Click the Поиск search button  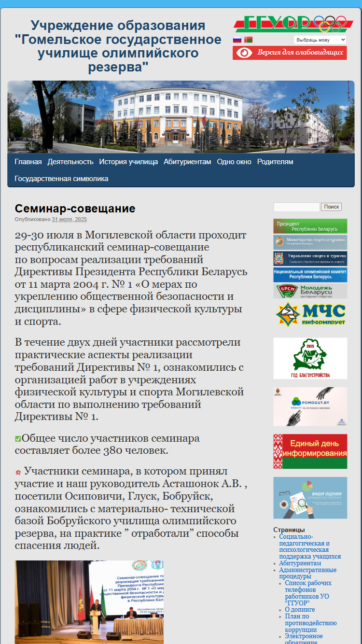[x=331, y=207]
